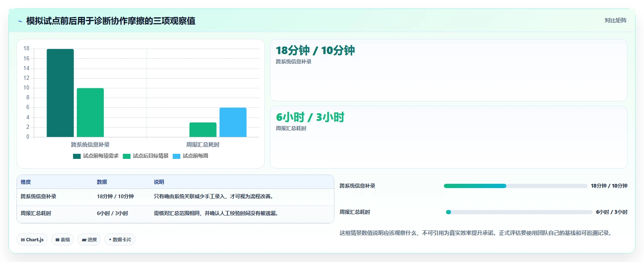644x262 pixels.
Task: Click the green bar at value 10
Action: point(90,112)
